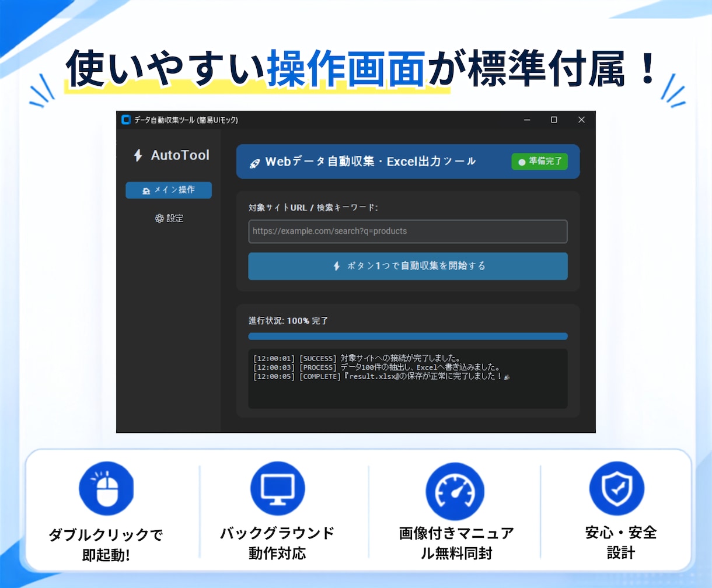Open the メイン操作 sidebar tab
The width and height of the screenshot is (712, 588).
coord(169,190)
